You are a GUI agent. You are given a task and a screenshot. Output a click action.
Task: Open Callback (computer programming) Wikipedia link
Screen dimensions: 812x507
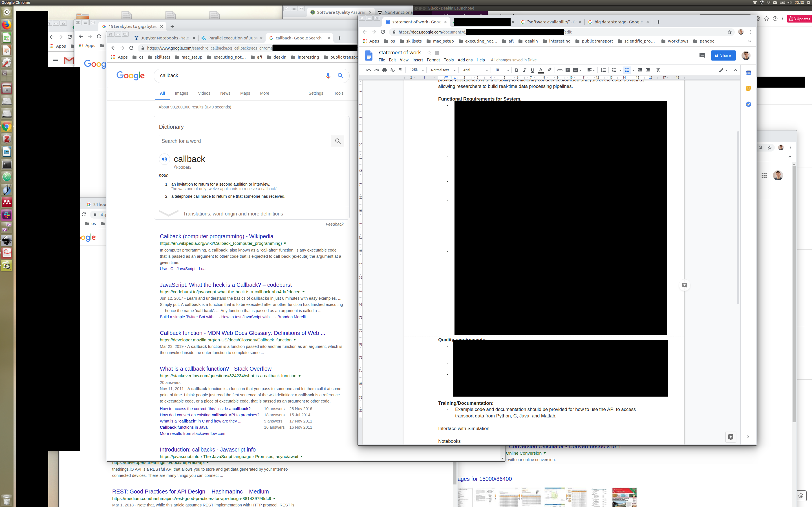coord(217,236)
